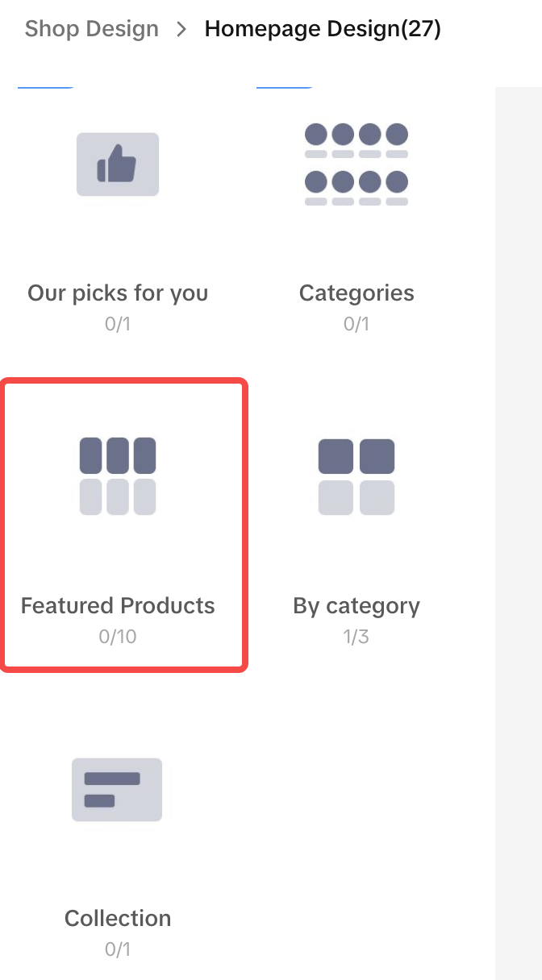Select the "Categories" module label
542x980 pixels.
click(x=356, y=293)
